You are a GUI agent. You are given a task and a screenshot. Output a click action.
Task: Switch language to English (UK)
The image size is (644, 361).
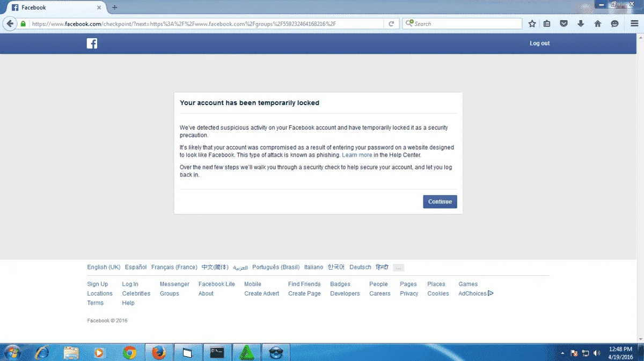click(x=104, y=267)
